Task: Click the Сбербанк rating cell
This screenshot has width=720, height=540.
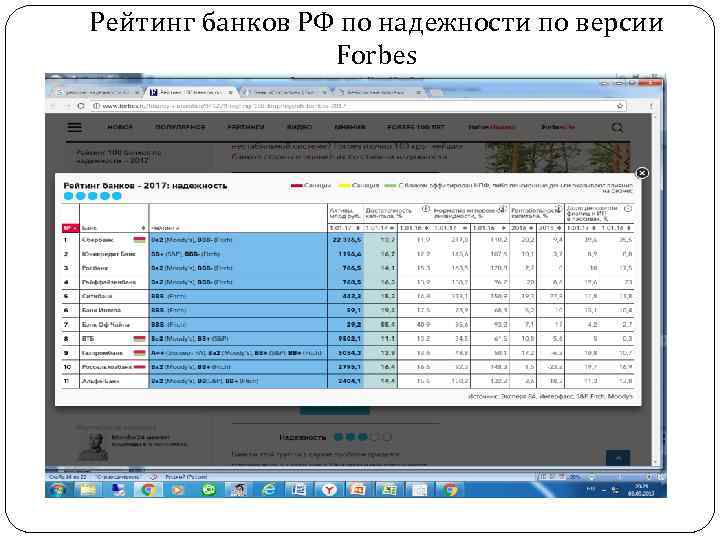Action: (238, 240)
